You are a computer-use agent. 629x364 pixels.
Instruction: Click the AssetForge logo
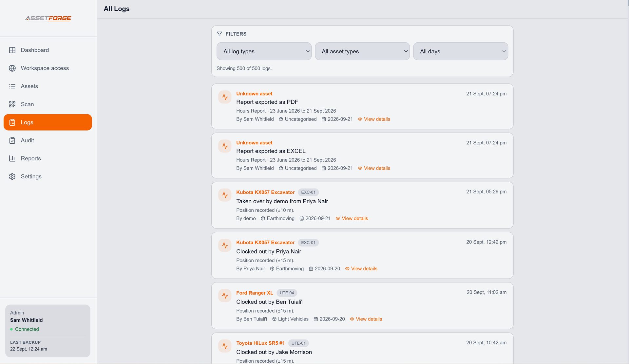pyautogui.click(x=48, y=18)
